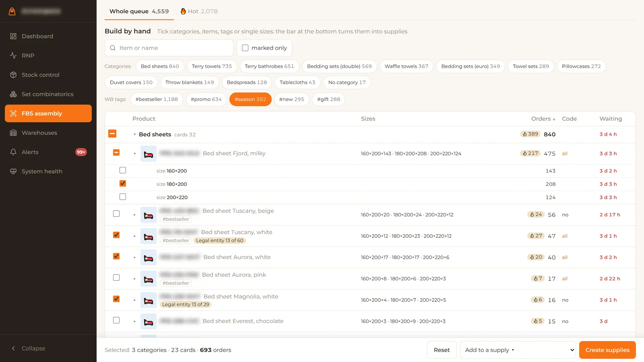This screenshot has height=362, width=644.
Task: Tick Bed sheet Tuscany, beige checkbox
Action: point(116,214)
